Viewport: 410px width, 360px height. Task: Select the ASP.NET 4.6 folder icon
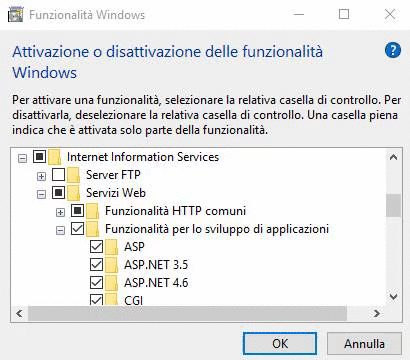click(x=111, y=283)
